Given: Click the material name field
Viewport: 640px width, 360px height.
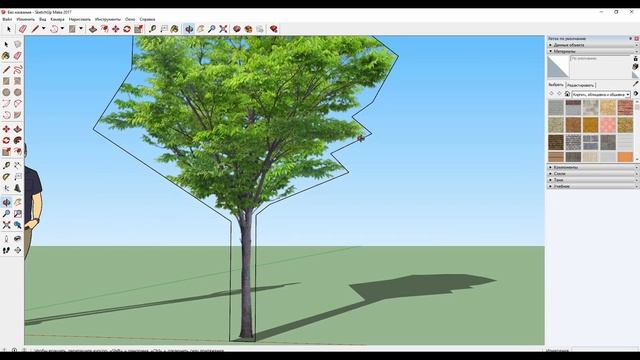Looking at the screenshot, I should pyautogui.click(x=601, y=59).
